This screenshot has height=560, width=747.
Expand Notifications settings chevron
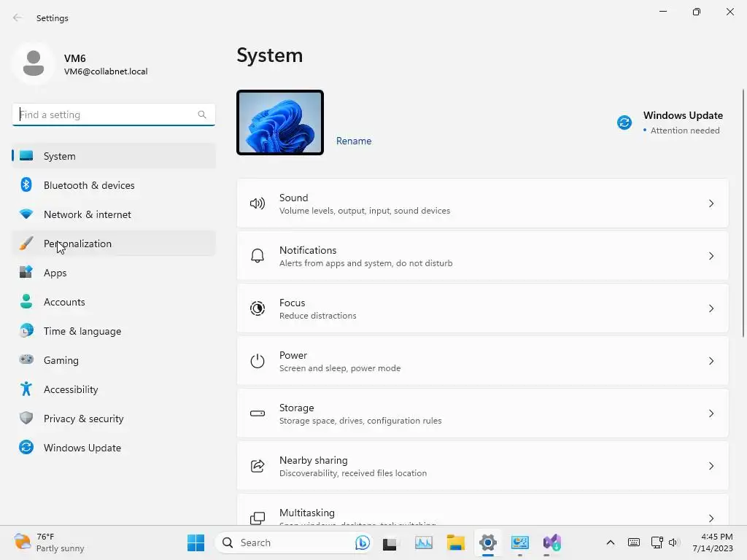(x=711, y=256)
